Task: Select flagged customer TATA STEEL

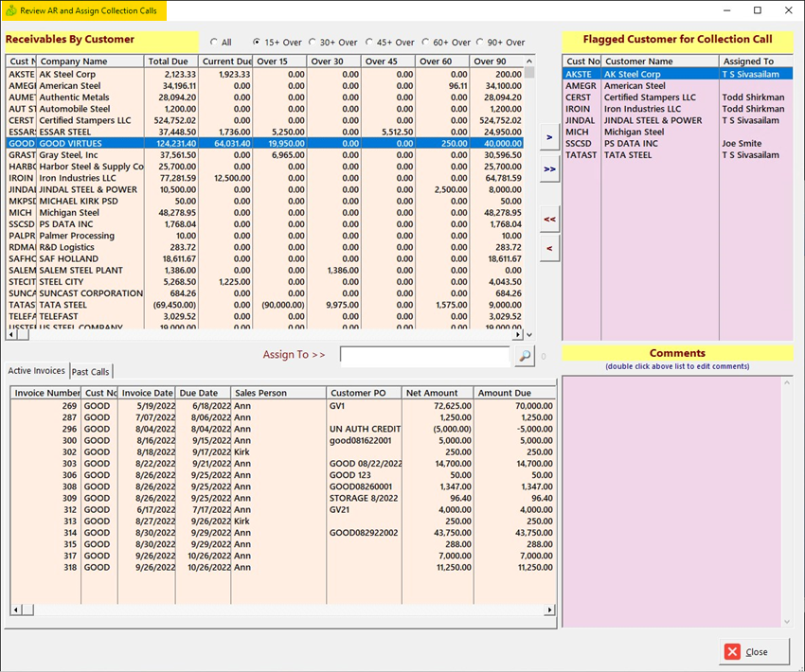Action: coord(678,155)
